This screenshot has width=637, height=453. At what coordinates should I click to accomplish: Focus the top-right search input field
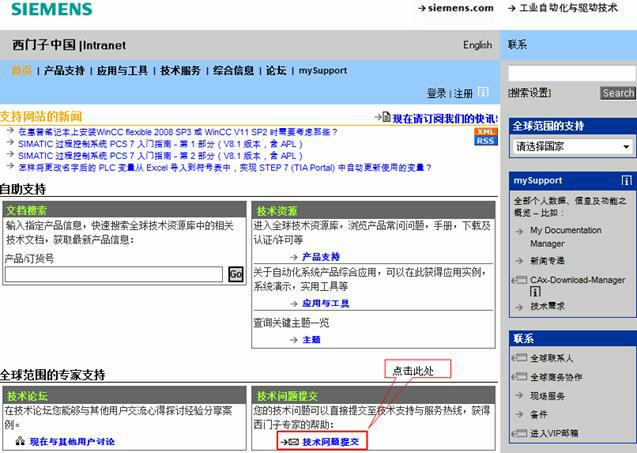[571, 73]
